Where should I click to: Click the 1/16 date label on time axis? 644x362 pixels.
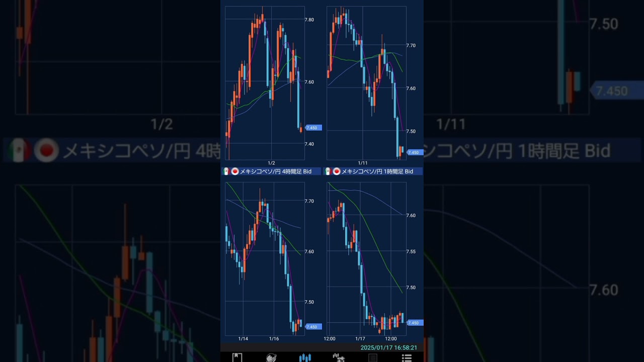point(274,339)
